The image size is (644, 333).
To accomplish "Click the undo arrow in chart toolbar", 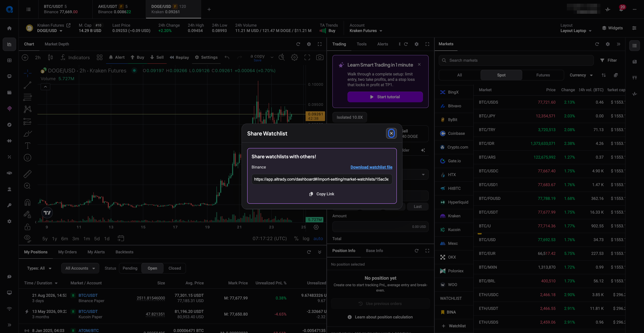I will click(227, 58).
